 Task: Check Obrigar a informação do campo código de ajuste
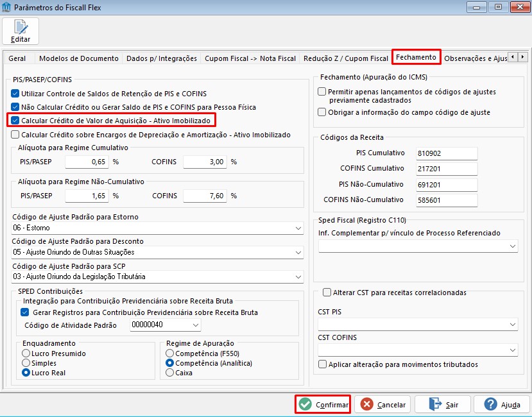(x=322, y=112)
